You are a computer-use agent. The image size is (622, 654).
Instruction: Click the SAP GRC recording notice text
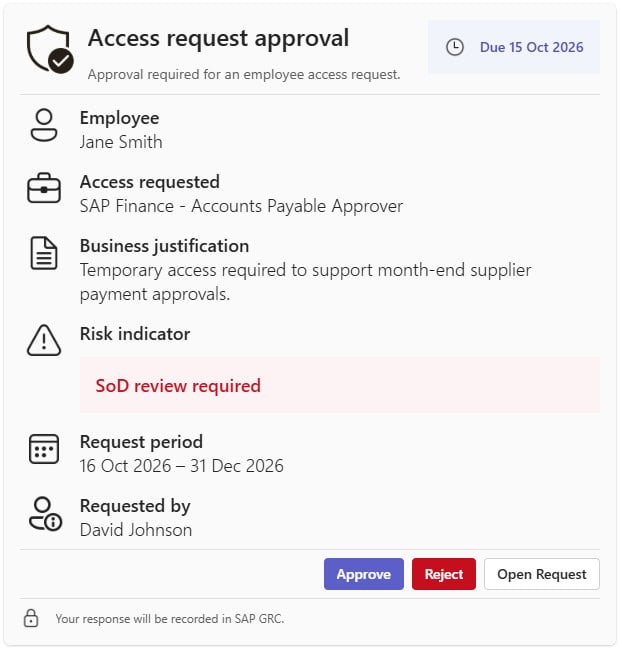170,619
